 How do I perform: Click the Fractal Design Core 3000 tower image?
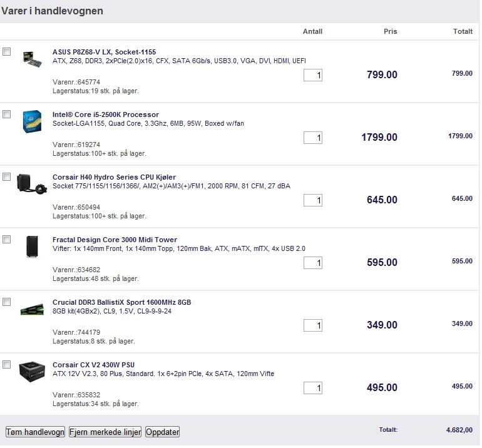click(32, 247)
